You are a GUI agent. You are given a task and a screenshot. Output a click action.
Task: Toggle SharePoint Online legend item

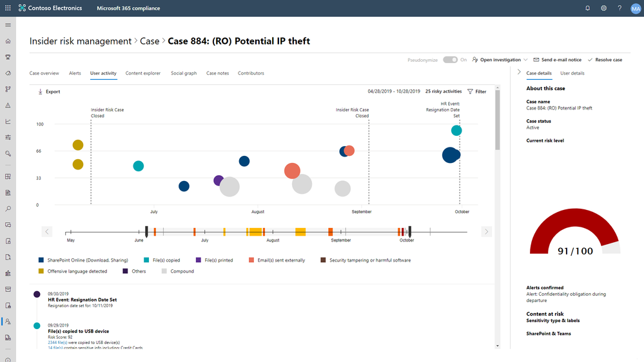pyautogui.click(x=42, y=260)
